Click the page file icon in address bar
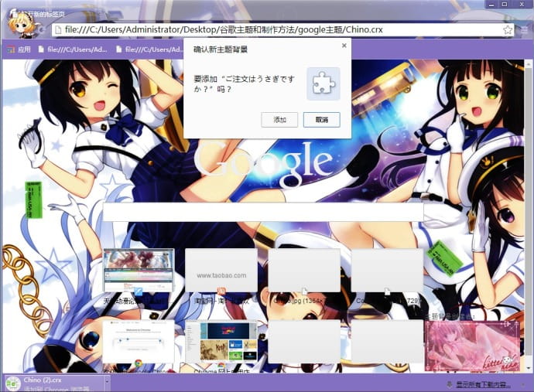 click(x=58, y=30)
